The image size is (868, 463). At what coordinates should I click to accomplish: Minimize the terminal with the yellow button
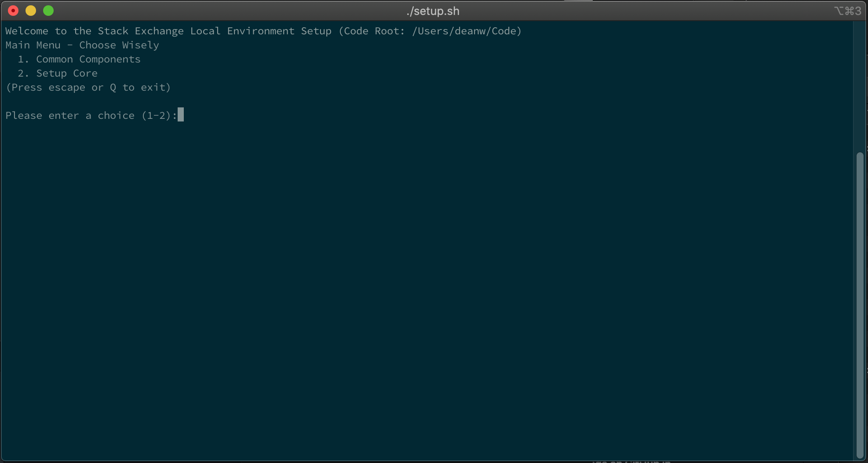(31, 11)
